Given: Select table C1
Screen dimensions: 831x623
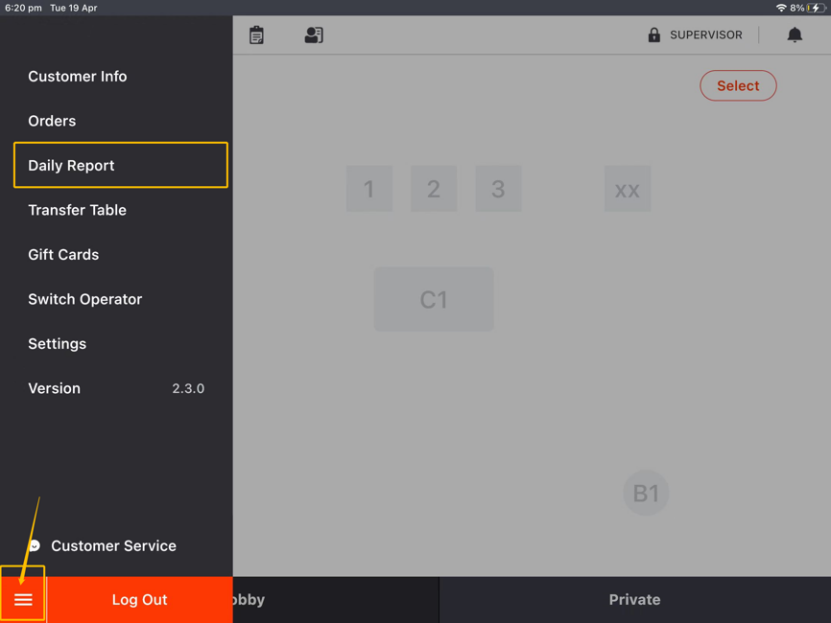Looking at the screenshot, I should (x=434, y=299).
